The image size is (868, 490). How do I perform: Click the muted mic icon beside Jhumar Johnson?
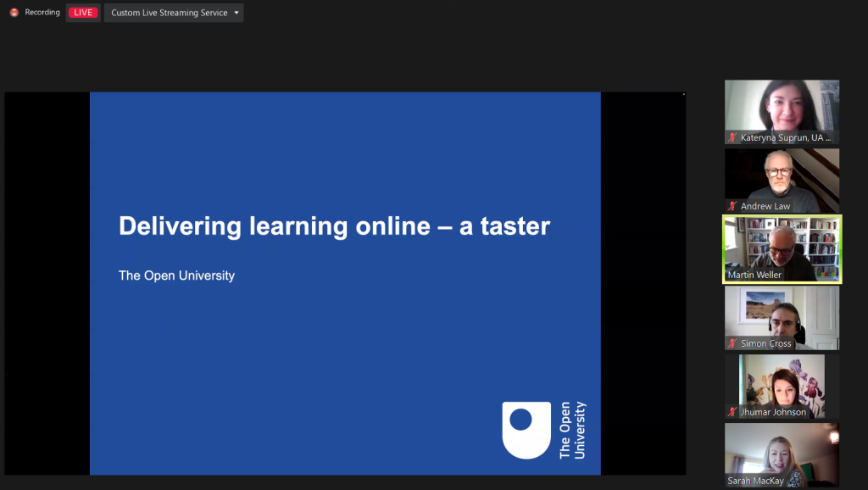[732, 412]
